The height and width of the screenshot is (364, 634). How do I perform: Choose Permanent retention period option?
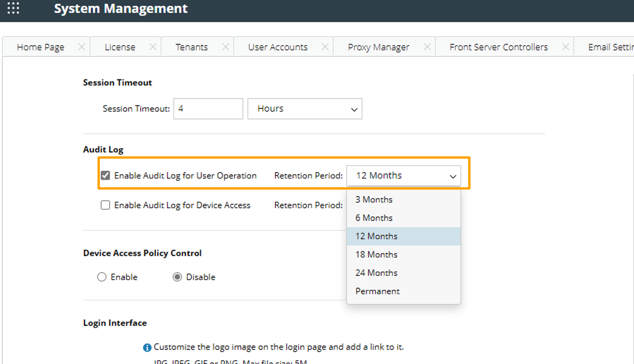tap(378, 291)
